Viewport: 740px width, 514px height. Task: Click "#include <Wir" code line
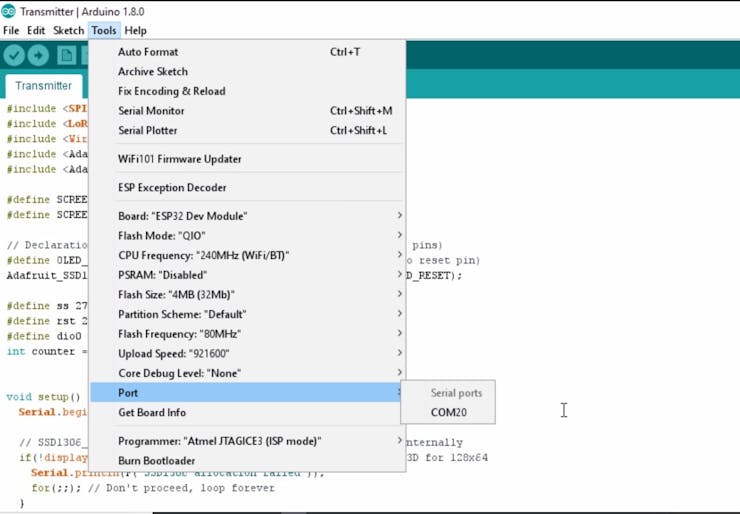click(47, 139)
